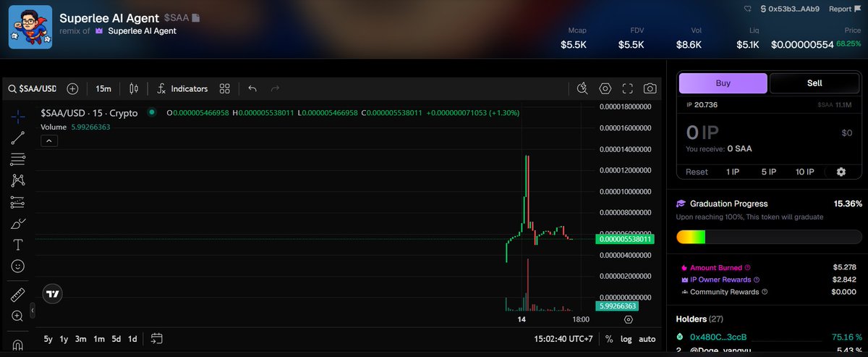This screenshot has width=868, height=357.
Task: Take a chart snapshot with camera icon
Action: (x=650, y=88)
